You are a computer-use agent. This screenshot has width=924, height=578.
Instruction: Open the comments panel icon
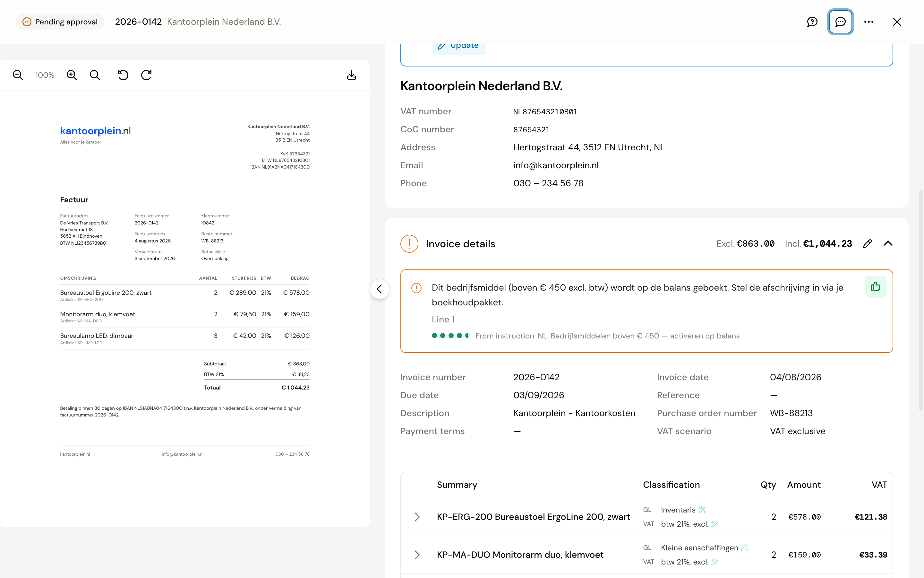click(x=840, y=22)
